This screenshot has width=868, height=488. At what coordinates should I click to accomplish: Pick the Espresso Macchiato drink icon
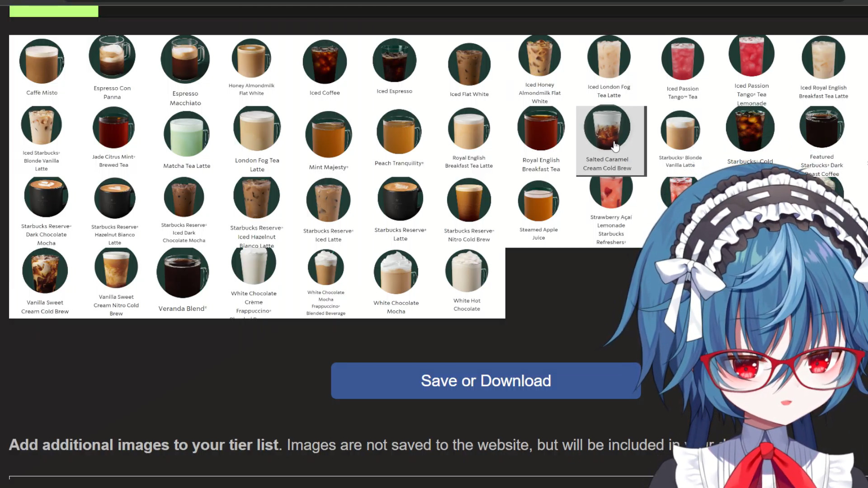point(185,60)
